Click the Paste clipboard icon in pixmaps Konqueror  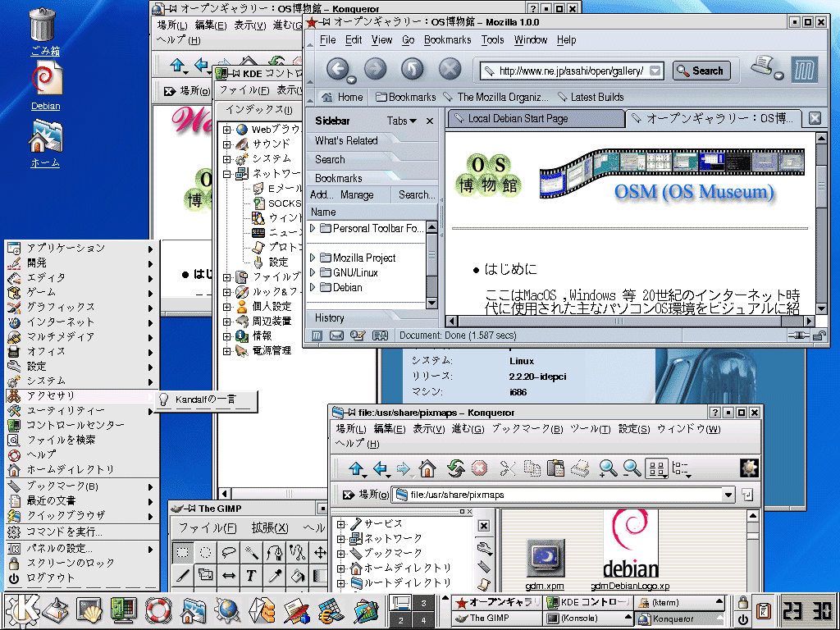[555, 468]
